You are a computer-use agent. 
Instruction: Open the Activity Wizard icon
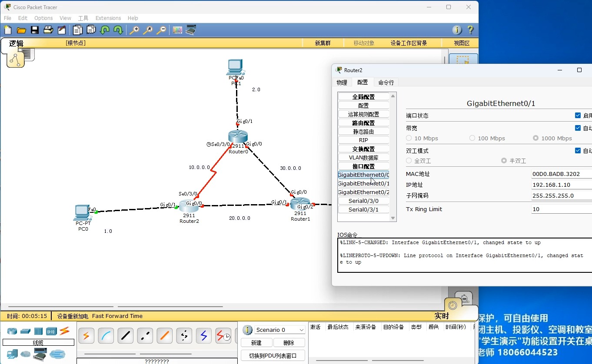(62, 30)
